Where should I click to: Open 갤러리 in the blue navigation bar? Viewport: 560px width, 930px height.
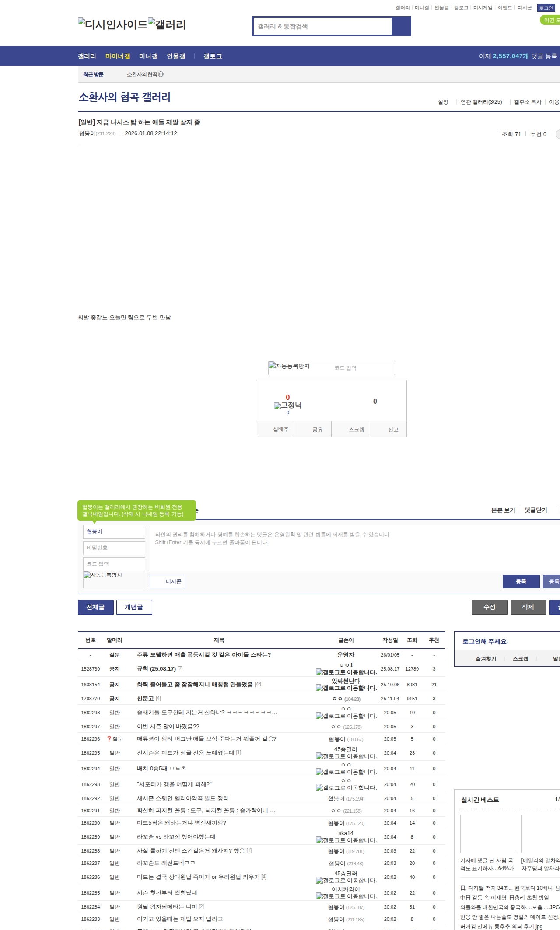[87, 56]
